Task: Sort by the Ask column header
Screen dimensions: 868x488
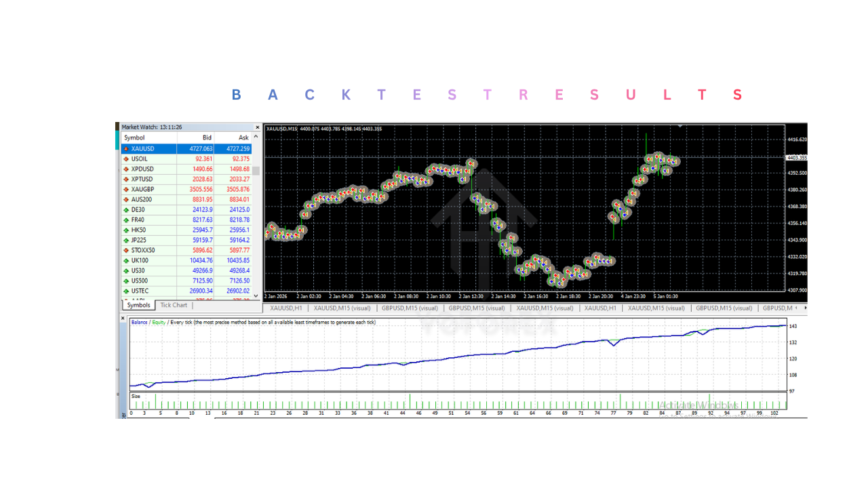Action: pos(243,138)
